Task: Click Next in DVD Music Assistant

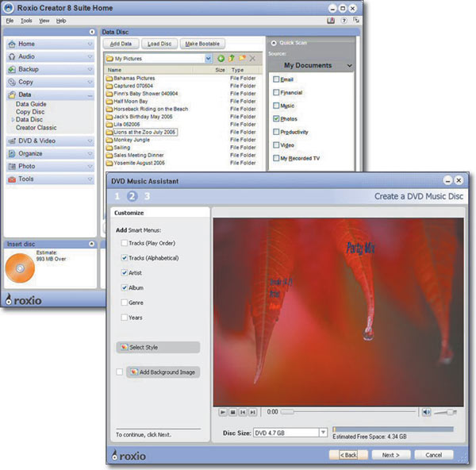Action: coord(390,455)
